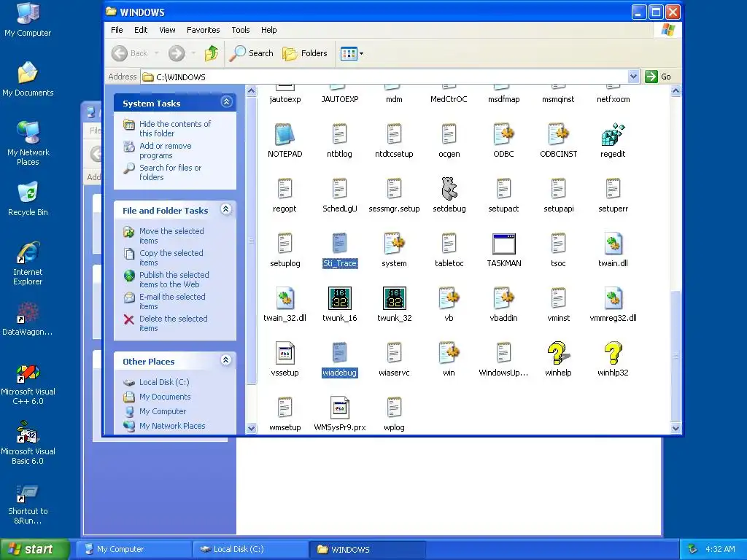Select the ntbtlog text file icon
The height and width of the screenshot is (560, 747).
340,134
